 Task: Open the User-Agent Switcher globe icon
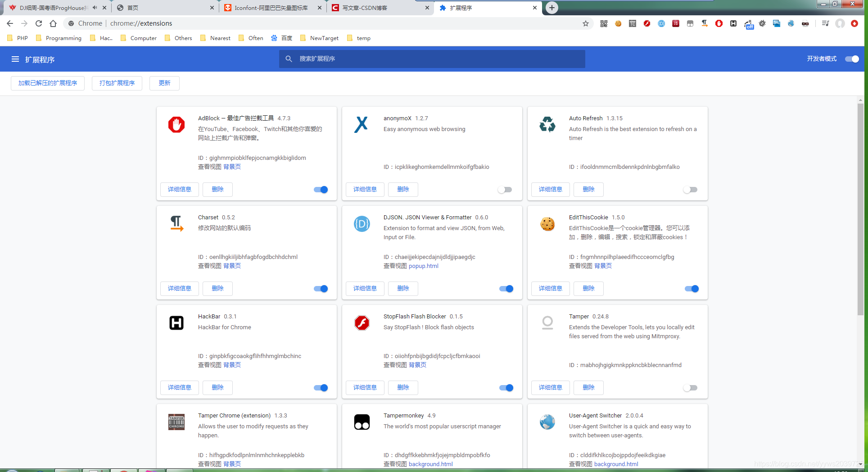pos(791,23)
